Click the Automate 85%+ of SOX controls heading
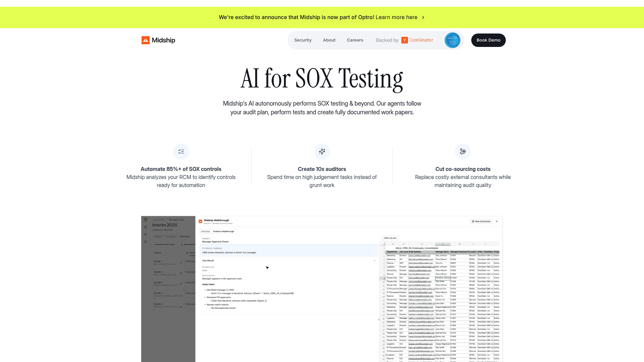Image resolution: width=644 pixels, height=362 pixels. coord(181,169)
